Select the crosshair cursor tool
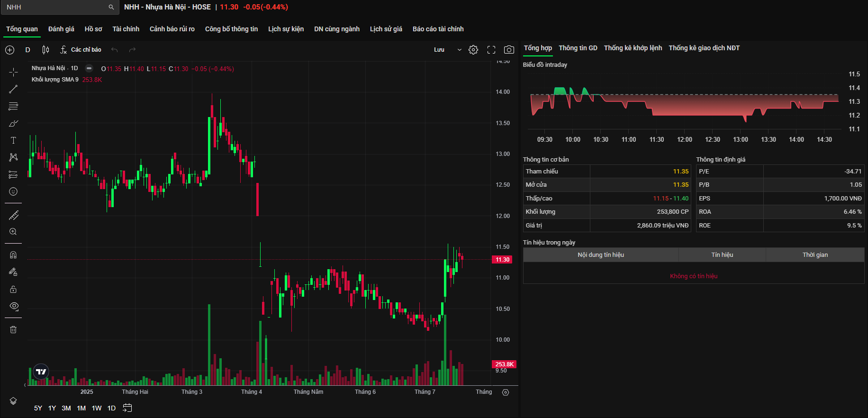868x418 pixels. (13, 72)
